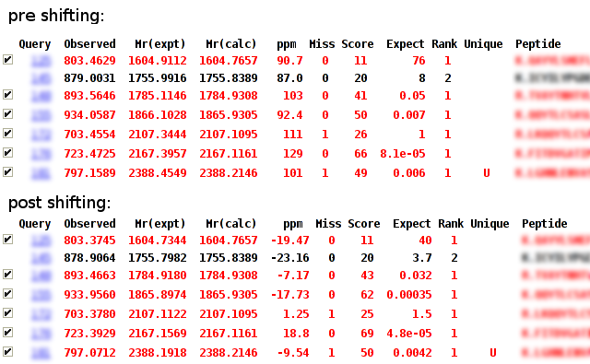Toggle checkbox for post-shifting row 803.3745
Screen dimensions: 590x364
[x=8, y=240]
